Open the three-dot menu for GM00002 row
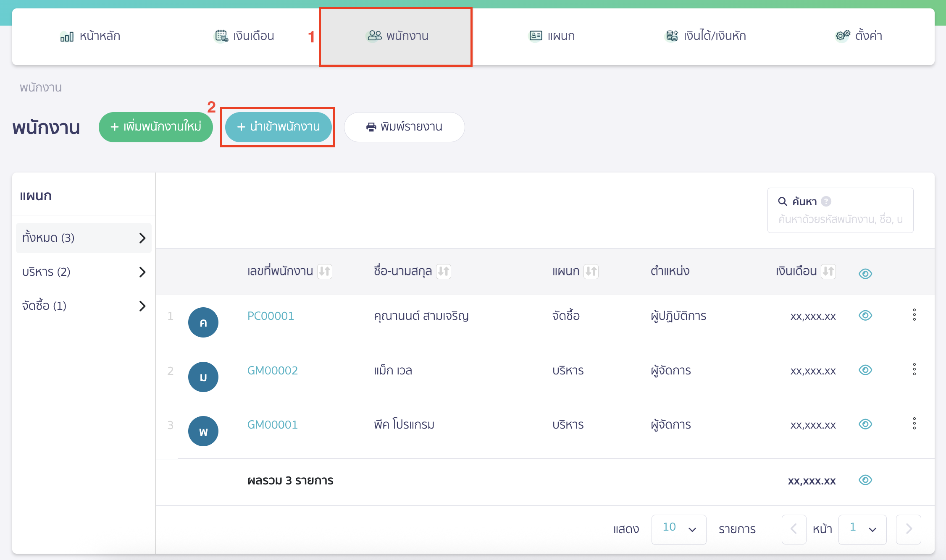 tap(914, 369)
